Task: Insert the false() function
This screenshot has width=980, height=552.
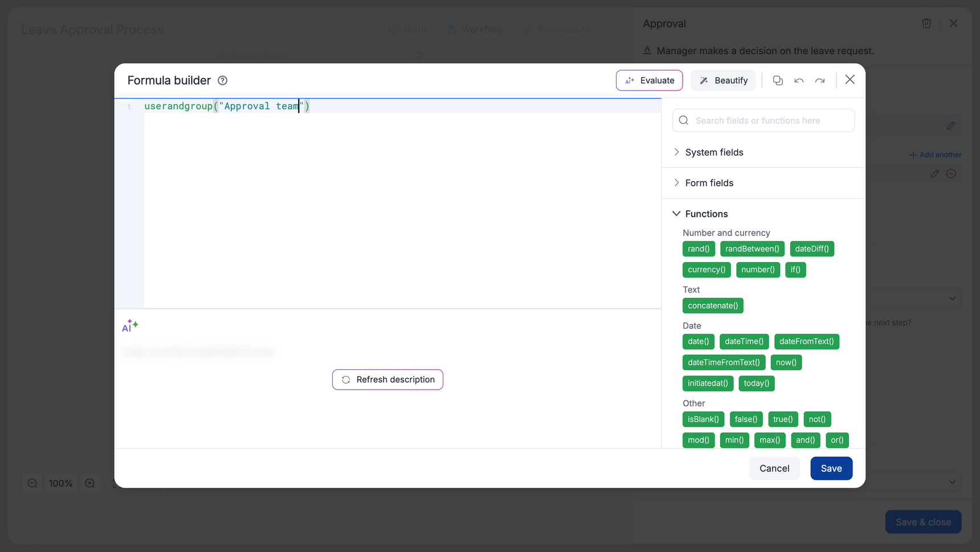Action: (x=746, y=419)
